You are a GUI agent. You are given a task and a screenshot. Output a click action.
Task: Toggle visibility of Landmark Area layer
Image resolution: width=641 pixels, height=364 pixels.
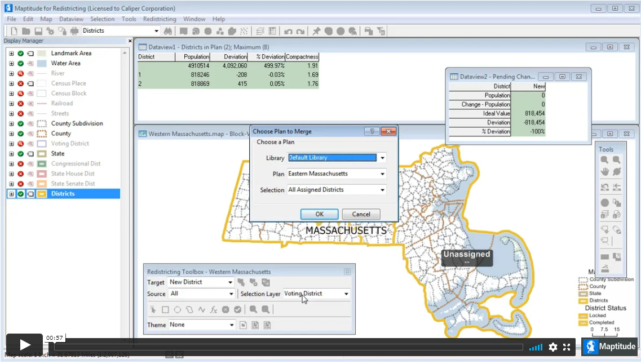pyautogui.click(x=21, y=54)
